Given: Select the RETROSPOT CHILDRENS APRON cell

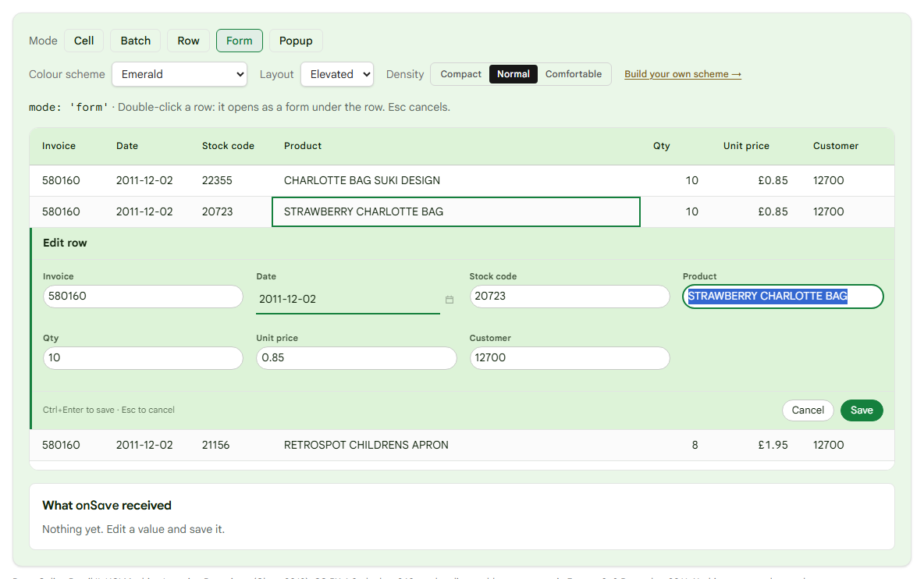Looking at the screenshot, I should pyautogui.click(x=456, y=445).
